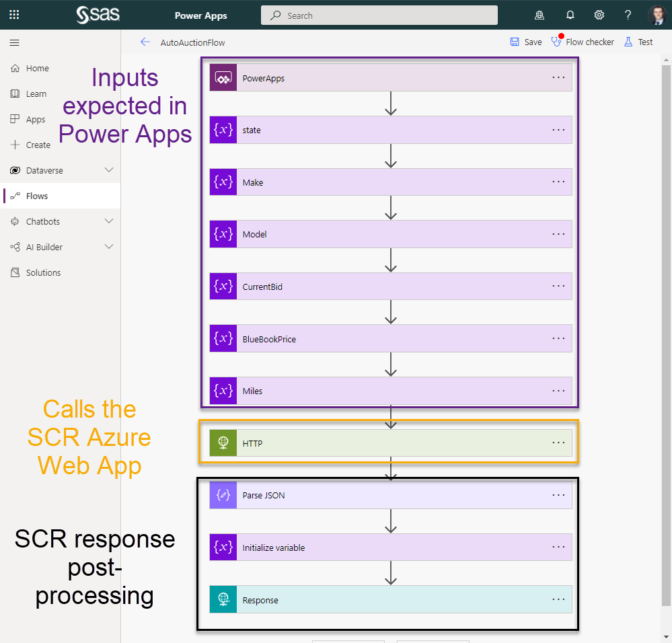Click the AutoAuctionFlow title

[x=192, y=42]
